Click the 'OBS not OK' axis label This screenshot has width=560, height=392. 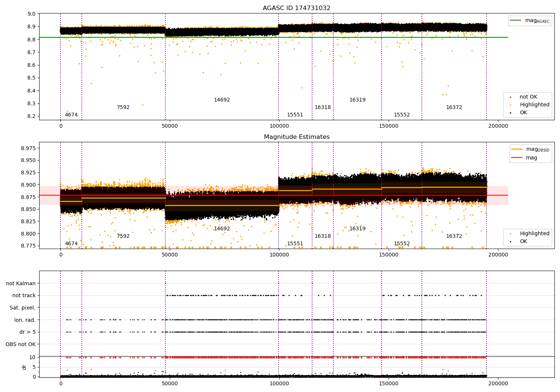(21, 345)
